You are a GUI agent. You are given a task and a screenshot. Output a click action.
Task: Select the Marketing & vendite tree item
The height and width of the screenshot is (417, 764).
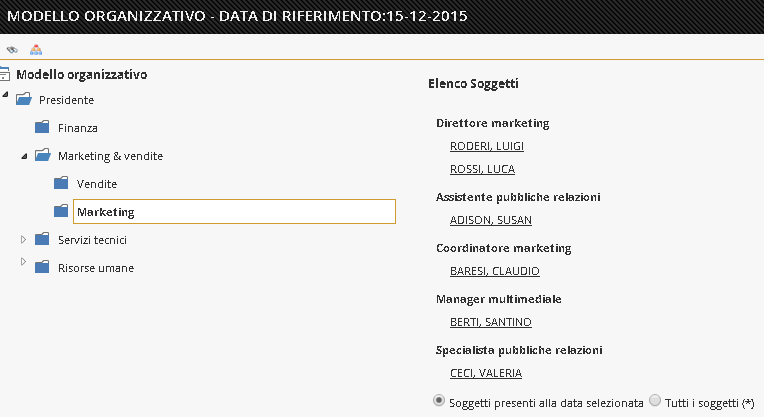[110, 156]
